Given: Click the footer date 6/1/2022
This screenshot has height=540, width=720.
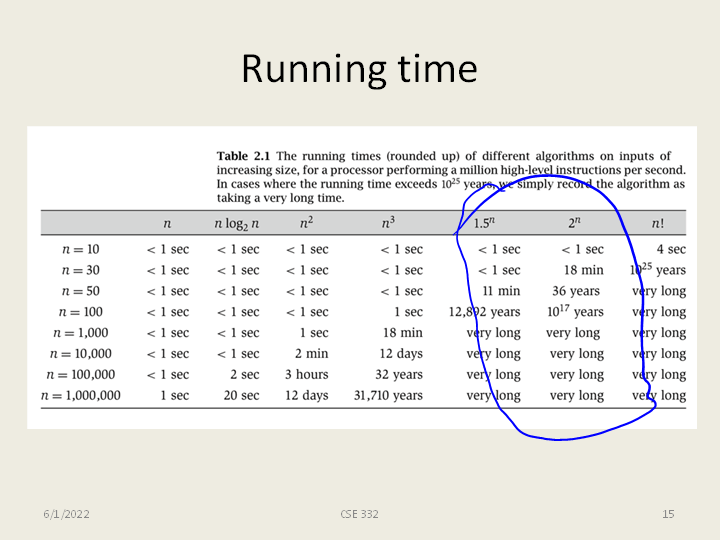Looking at the screenshot, I should pos(66,514).
